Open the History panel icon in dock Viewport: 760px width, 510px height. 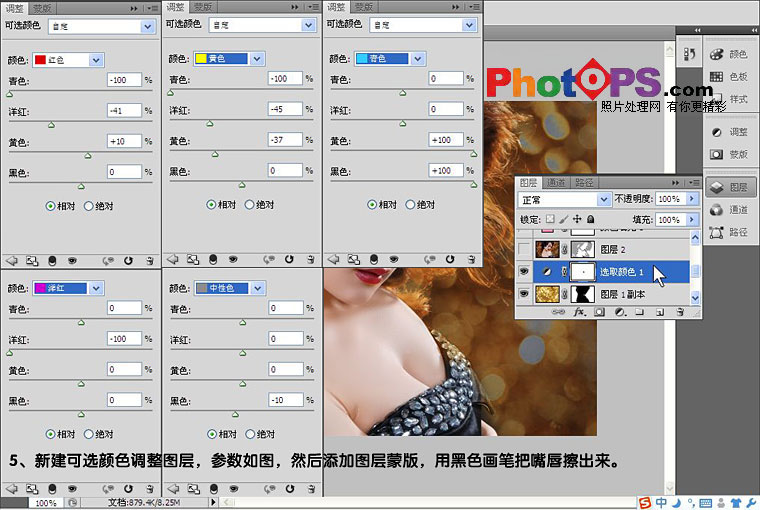pos(689,54)
